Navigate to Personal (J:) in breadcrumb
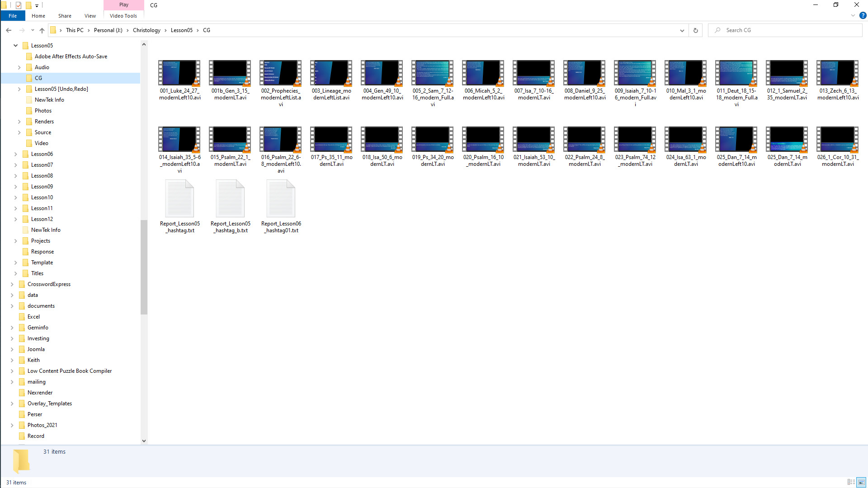This screenshot has height=488, width=868. pos(108,30)
